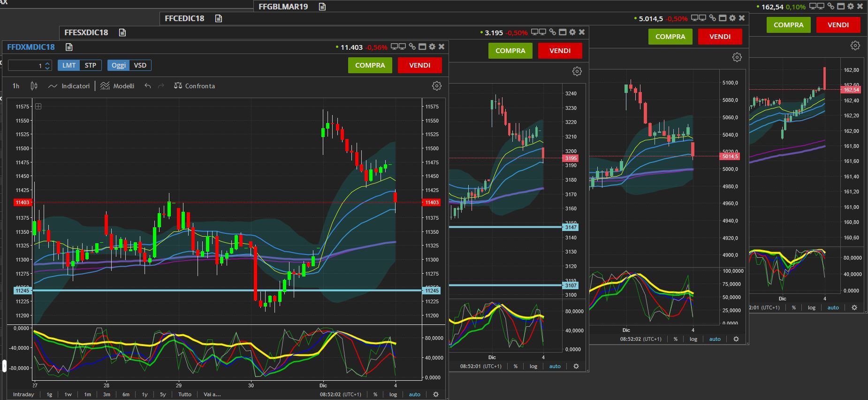Toggle auto scale on FFCEDIC18 chart
The height and width of the screenshot is (400, 868).
click(715, 339)
